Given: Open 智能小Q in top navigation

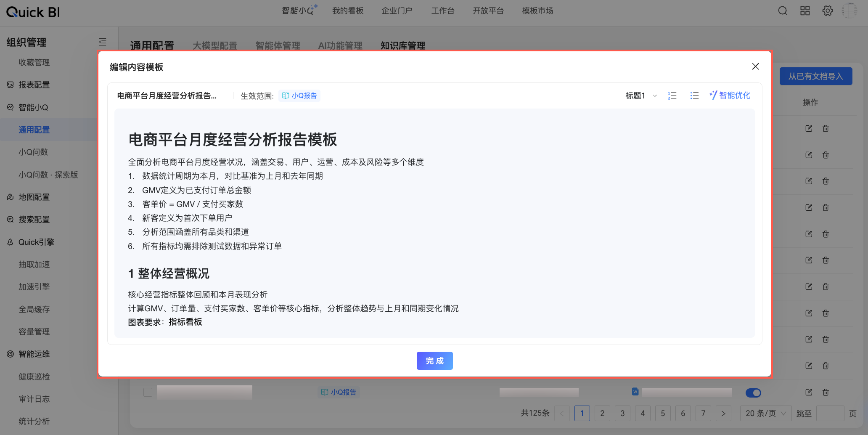Looking at the screenshot, I should pyautogui.click(x=299, y=11).
